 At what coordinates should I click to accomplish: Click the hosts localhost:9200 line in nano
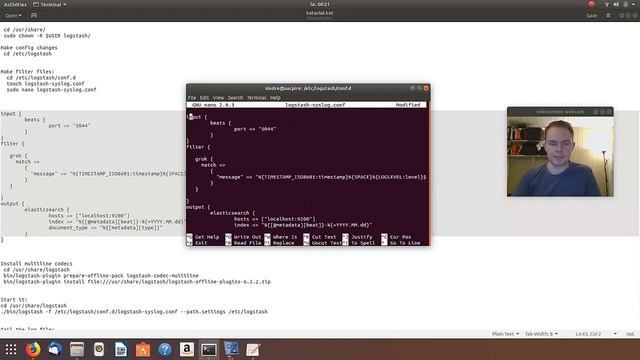point(274,219)
